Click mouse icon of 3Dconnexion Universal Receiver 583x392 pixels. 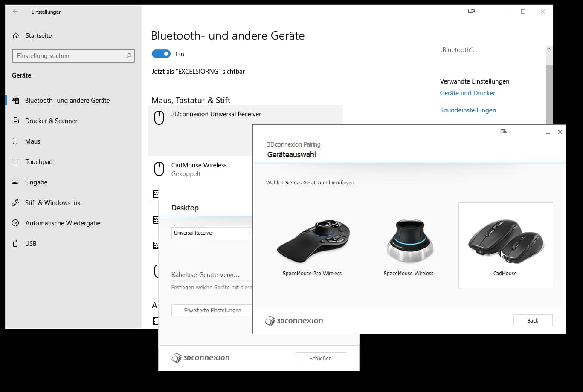click(x=159, y=118)
